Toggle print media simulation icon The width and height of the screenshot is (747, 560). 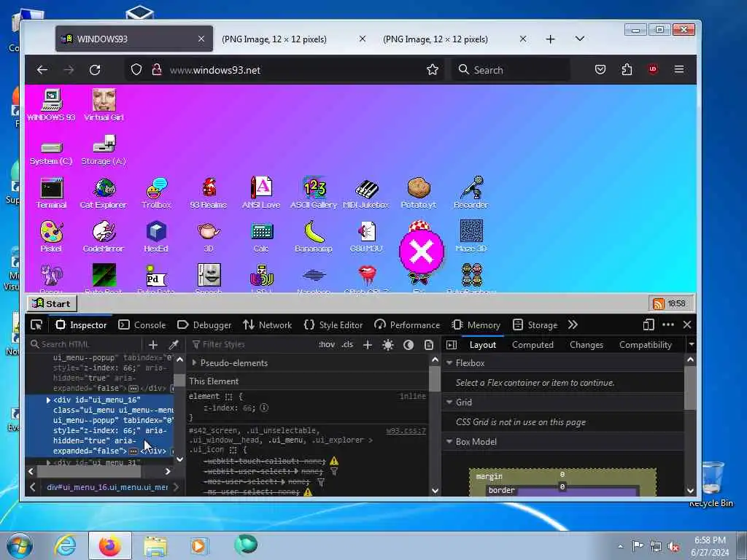(429, 345)
